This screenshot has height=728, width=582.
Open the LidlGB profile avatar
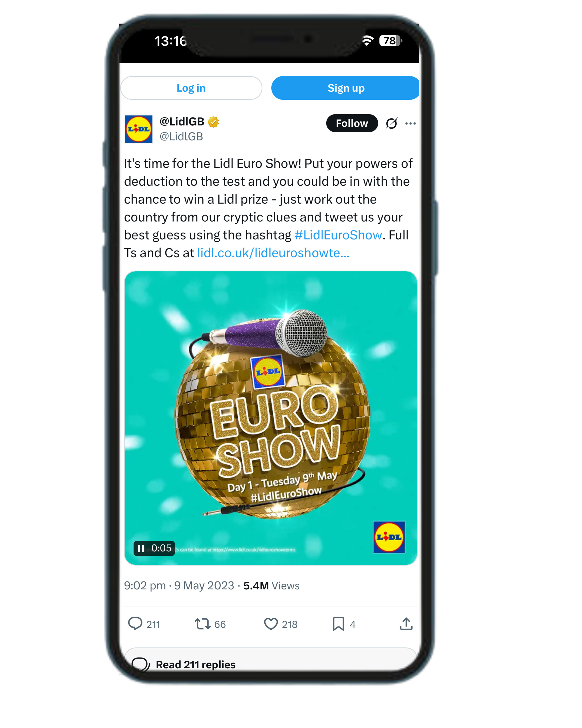coord(139,129)
